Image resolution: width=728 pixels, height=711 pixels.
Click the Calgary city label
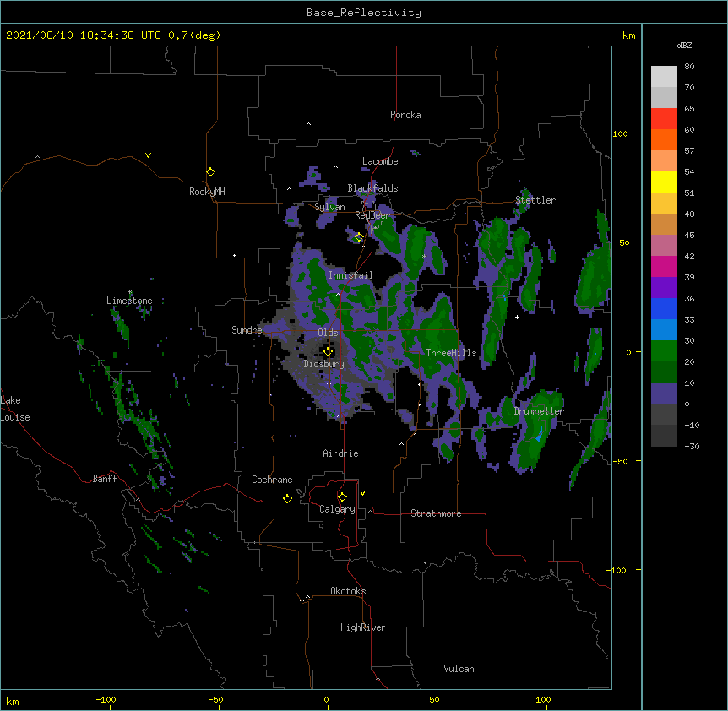[x=338, y=509]
